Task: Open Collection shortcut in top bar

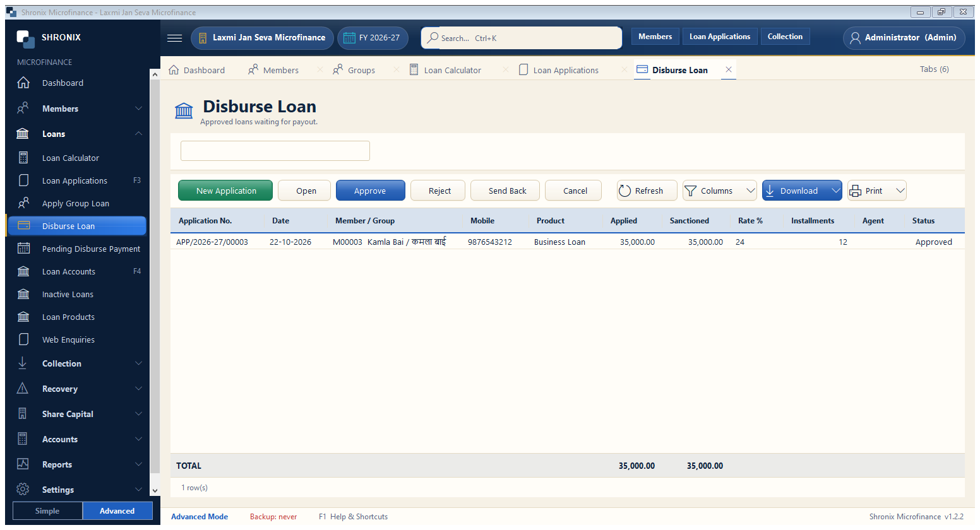Action: point(785,37)
